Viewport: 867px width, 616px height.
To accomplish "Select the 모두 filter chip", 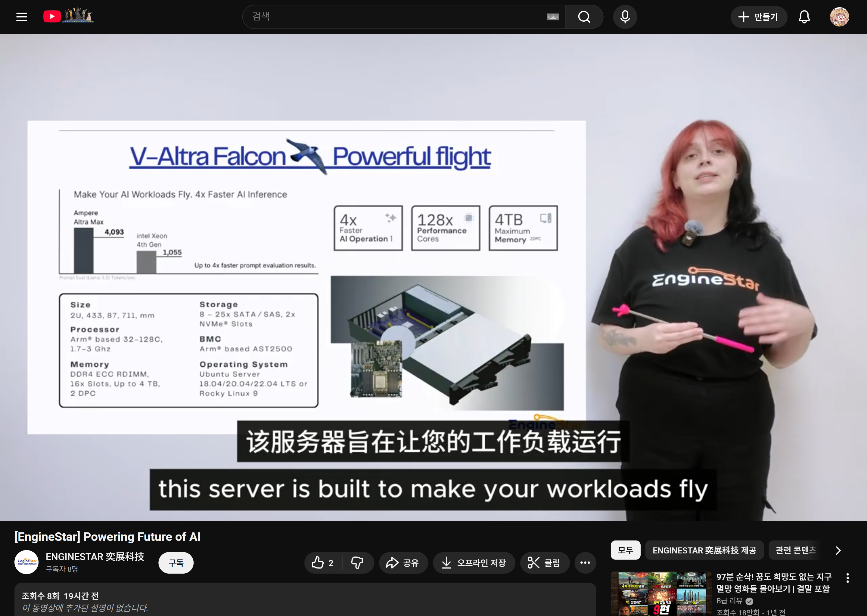I will tap(625, 550).
